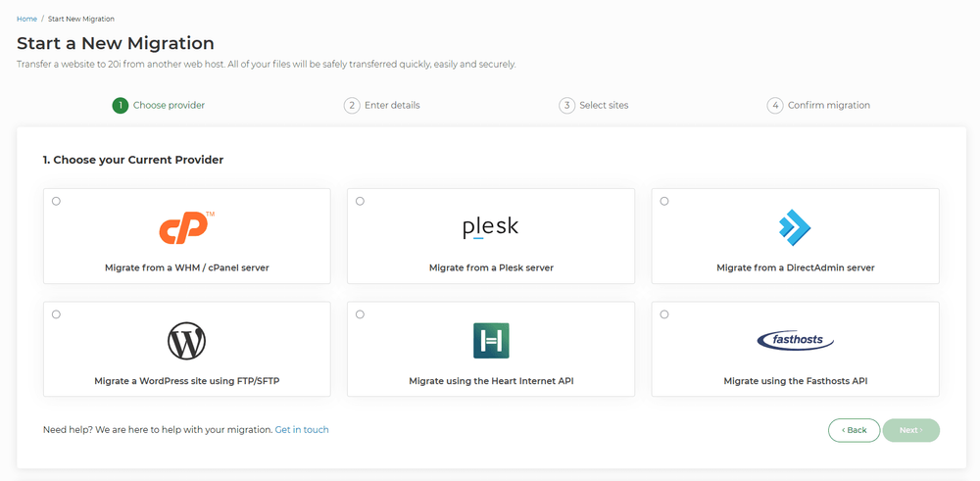
Task: Select the Fasthosts API radio button
Action: point(664,314)
